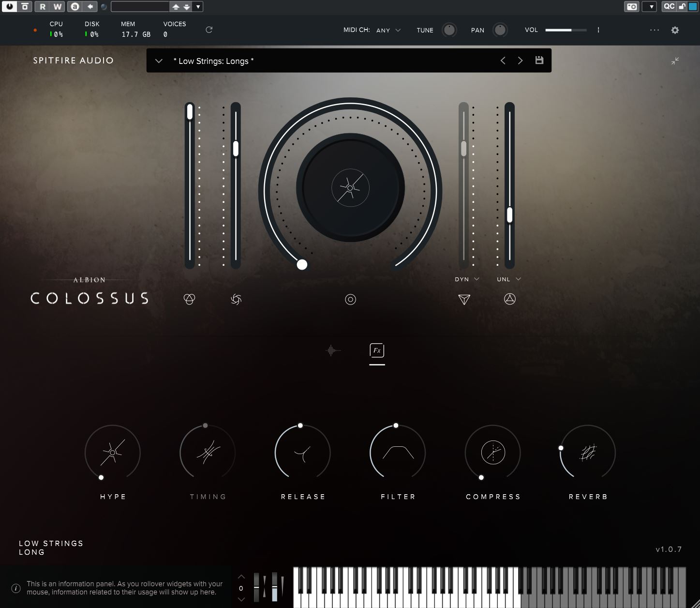
Task: Click the TUNE knob
Action: click(449, 30)
